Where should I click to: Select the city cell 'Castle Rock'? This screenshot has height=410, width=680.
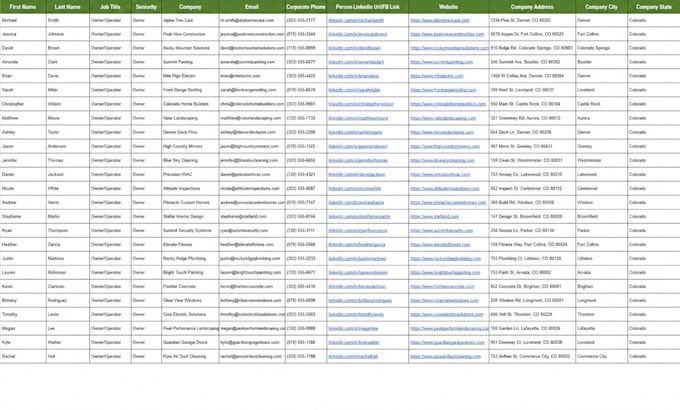[601, 104]
